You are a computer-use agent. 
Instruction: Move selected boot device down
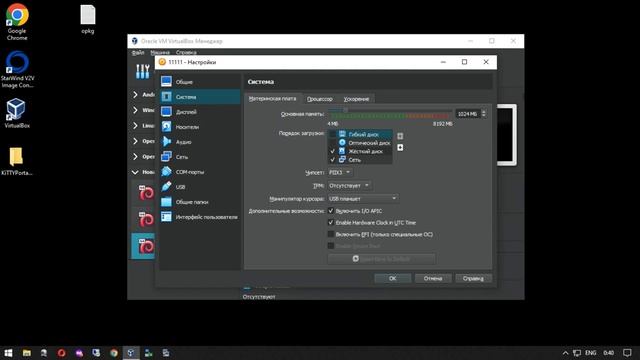(400, 147)
